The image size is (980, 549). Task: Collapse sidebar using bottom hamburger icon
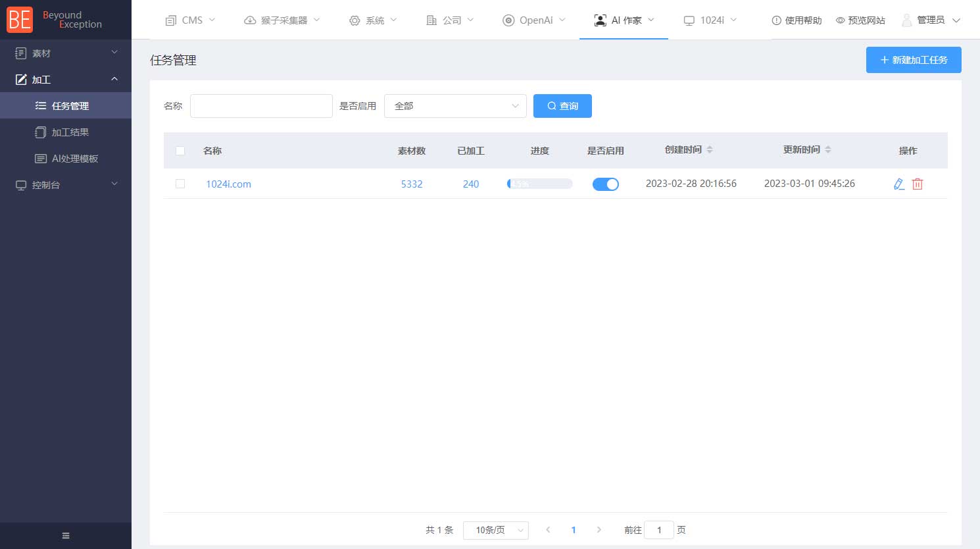coord(66,536)
